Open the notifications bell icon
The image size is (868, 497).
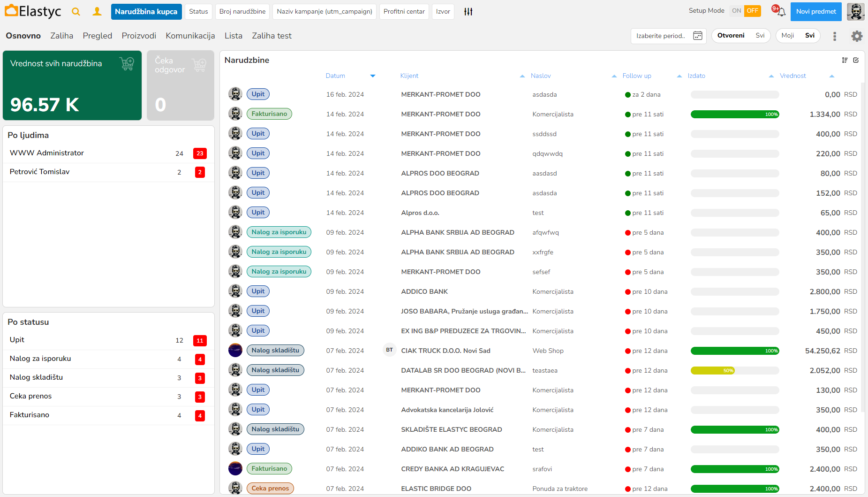pyautogui.click(x=781, y=12)
